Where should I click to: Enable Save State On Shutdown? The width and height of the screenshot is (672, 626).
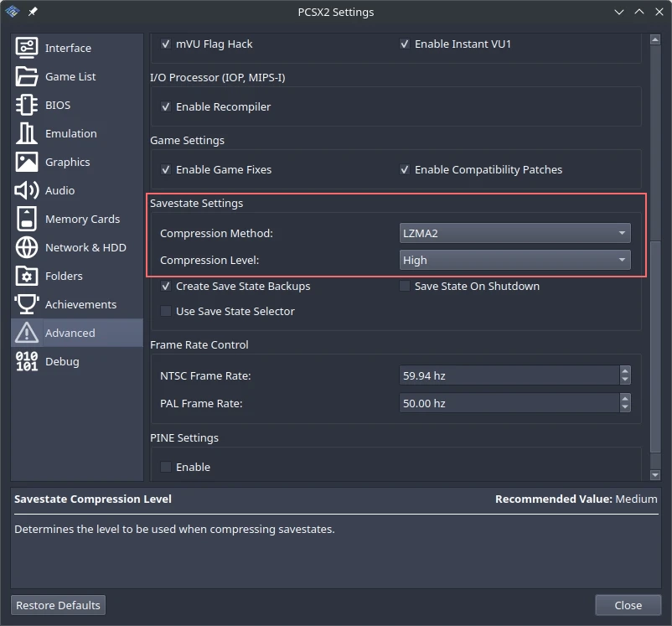(405, 286)
